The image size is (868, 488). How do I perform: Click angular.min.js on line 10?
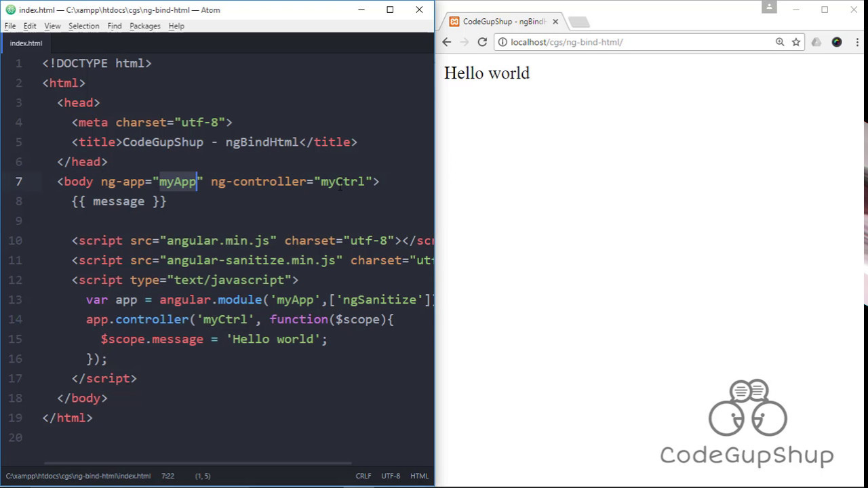[218, 241]
